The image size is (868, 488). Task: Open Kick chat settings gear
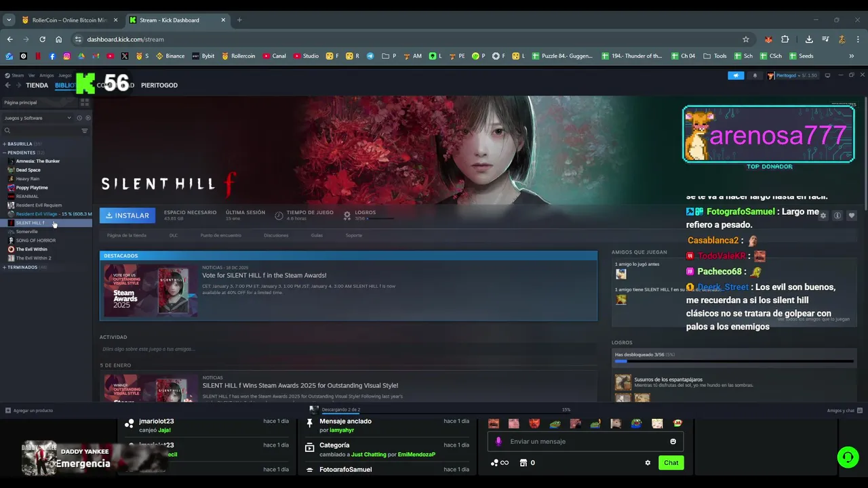(648, 463)
